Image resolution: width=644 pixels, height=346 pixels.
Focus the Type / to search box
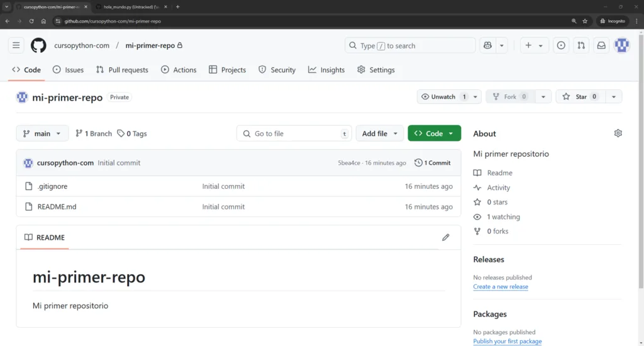point(410,45)
